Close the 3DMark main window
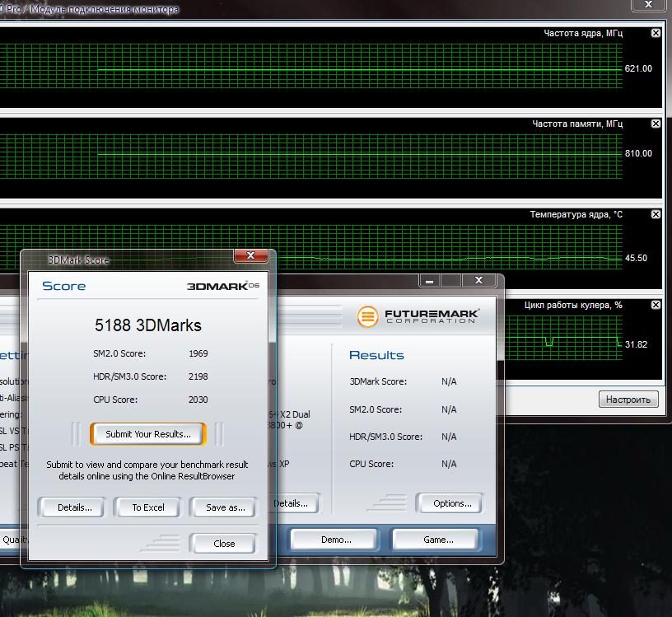The height and width of the screenshot is (617, 672). (x=476, y=281)
